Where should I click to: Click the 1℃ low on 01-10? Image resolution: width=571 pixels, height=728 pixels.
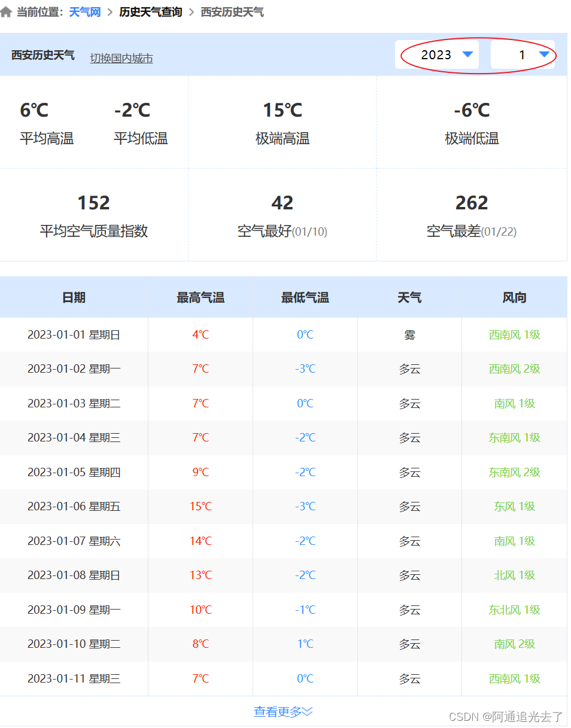305,644
